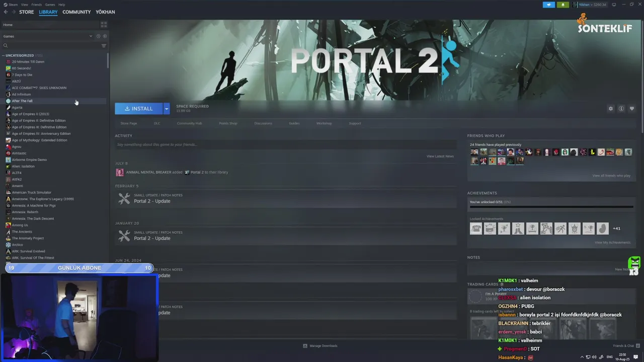Select Among Us in game list
This screenshot has width=644, height=362.
(x=20, y=225)
